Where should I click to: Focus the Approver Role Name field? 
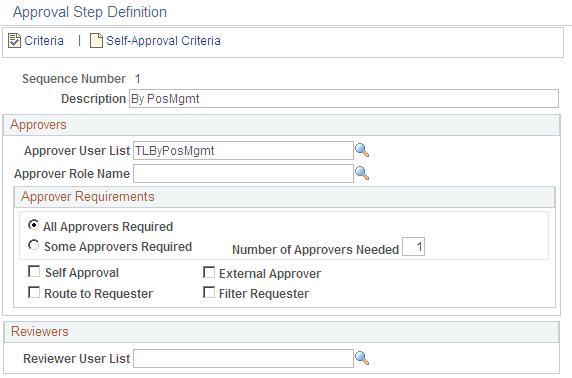[x=243, y=173]
